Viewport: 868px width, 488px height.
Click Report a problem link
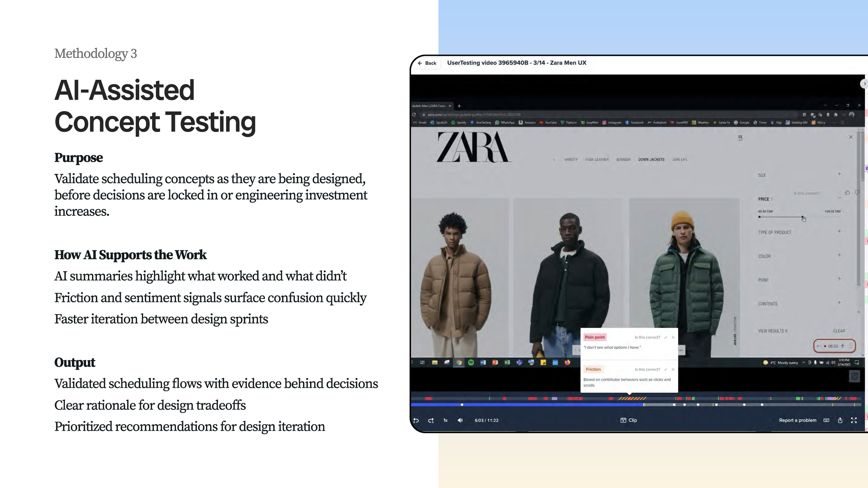click(x=798, y=420)
